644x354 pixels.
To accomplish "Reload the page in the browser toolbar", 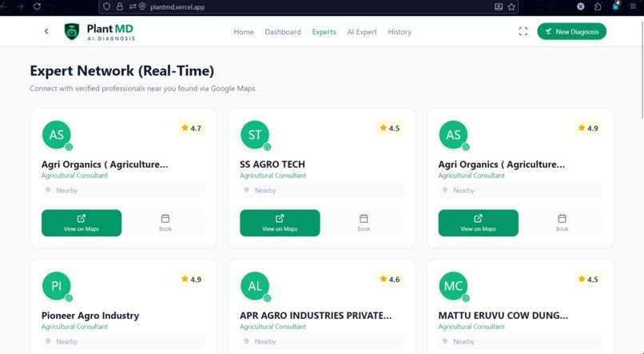I will pos(37,6).
